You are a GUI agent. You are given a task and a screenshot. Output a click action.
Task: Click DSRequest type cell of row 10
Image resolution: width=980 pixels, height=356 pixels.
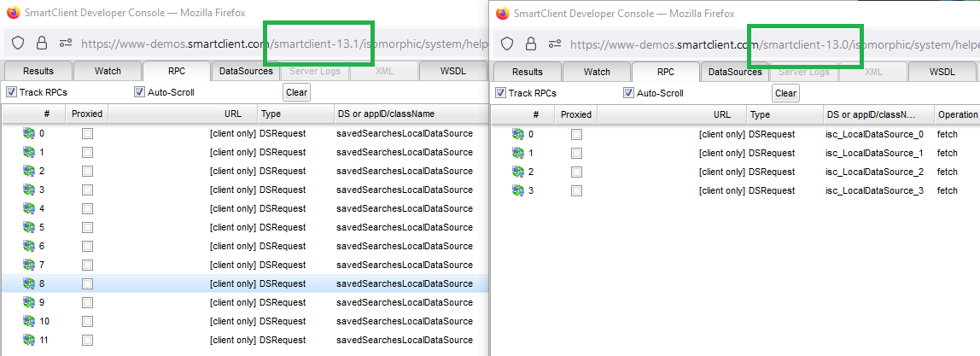tap(283, 321)
